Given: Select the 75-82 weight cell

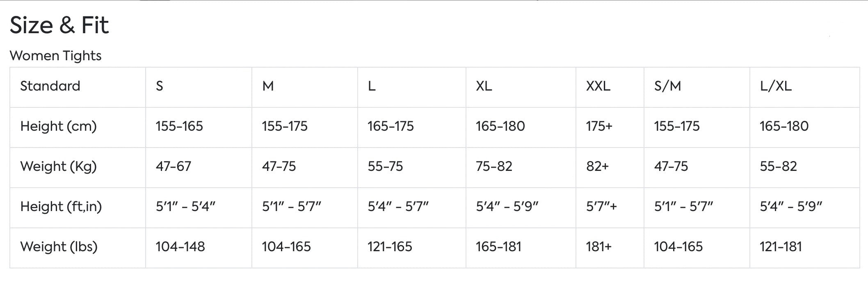Looking at the screenshot, I should click(x=494, y=166).
